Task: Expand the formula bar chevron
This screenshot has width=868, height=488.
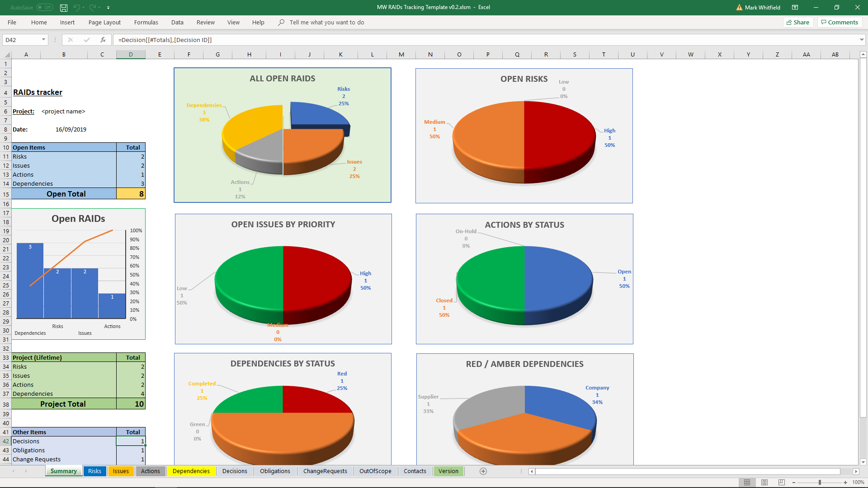Action: coord(862,40)
